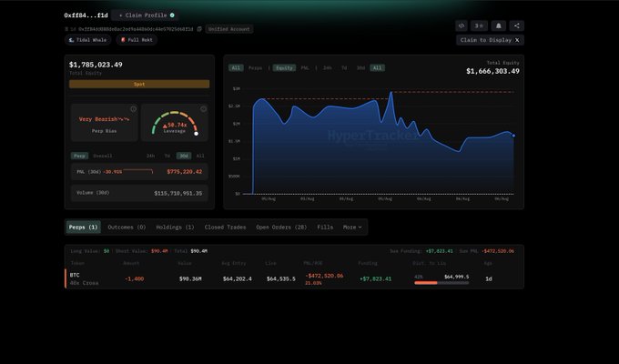619x364 pixels.
Task: Copy the full wallet address icon
Action: (x=199, y=29)
